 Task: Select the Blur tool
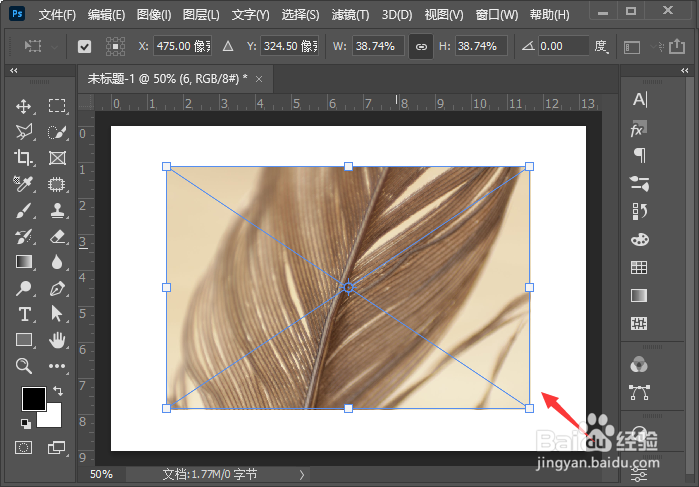pyautogui.click(x=57, y=262)
